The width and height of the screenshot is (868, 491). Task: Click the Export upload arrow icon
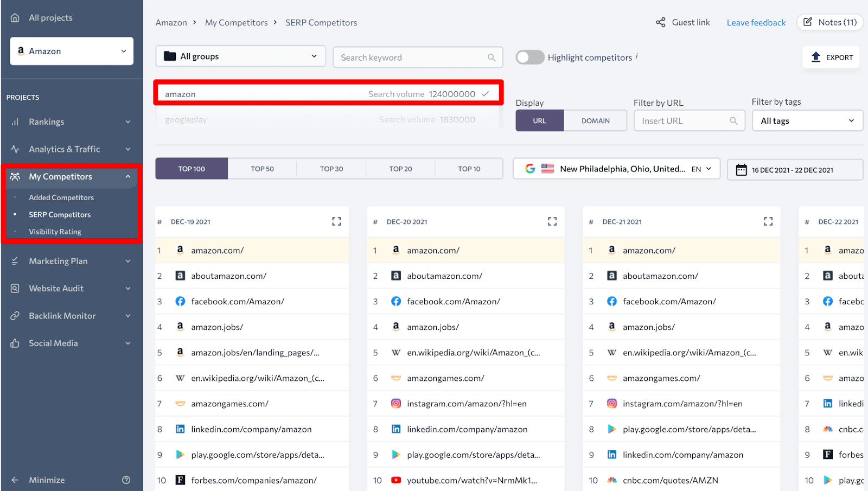pos(816,57)
